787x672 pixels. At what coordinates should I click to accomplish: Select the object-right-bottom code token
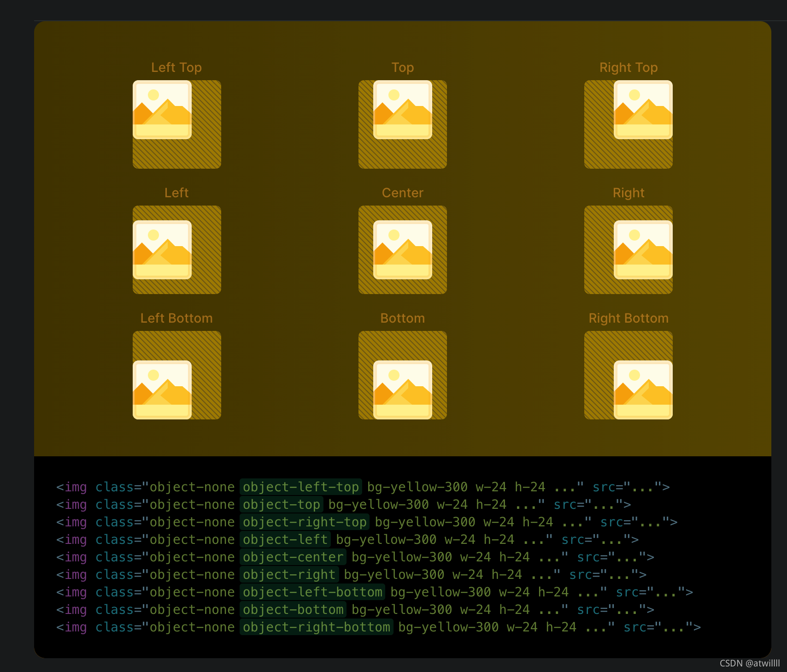pyautogui.click(x=317, y=627)
